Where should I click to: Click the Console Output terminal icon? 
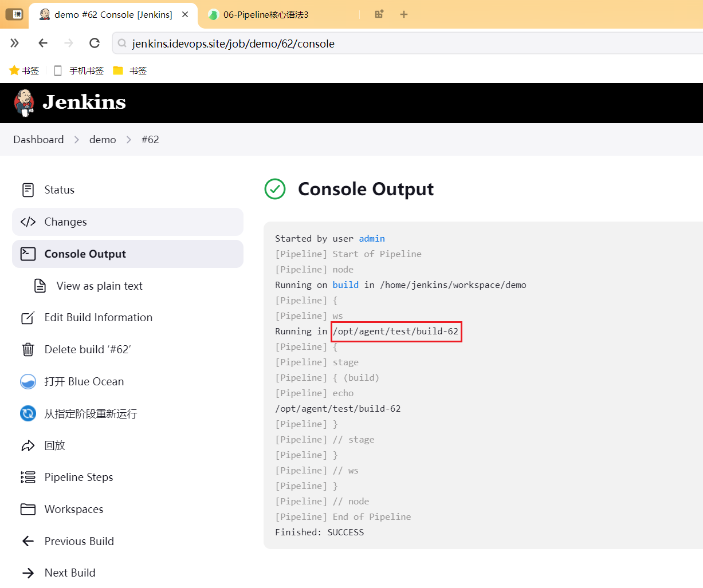coord(28,254)
